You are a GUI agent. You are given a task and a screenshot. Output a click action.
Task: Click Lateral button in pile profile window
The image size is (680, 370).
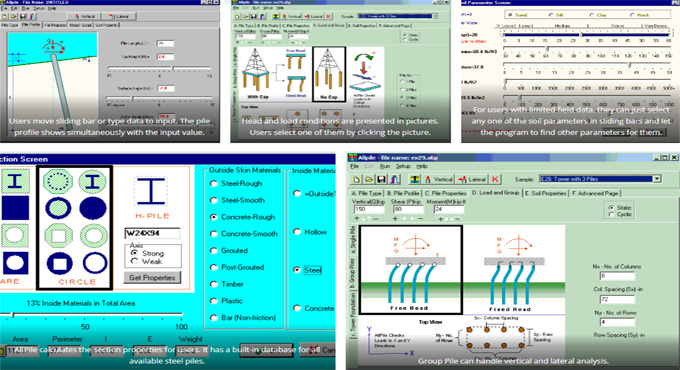click(x=119, y=16)
